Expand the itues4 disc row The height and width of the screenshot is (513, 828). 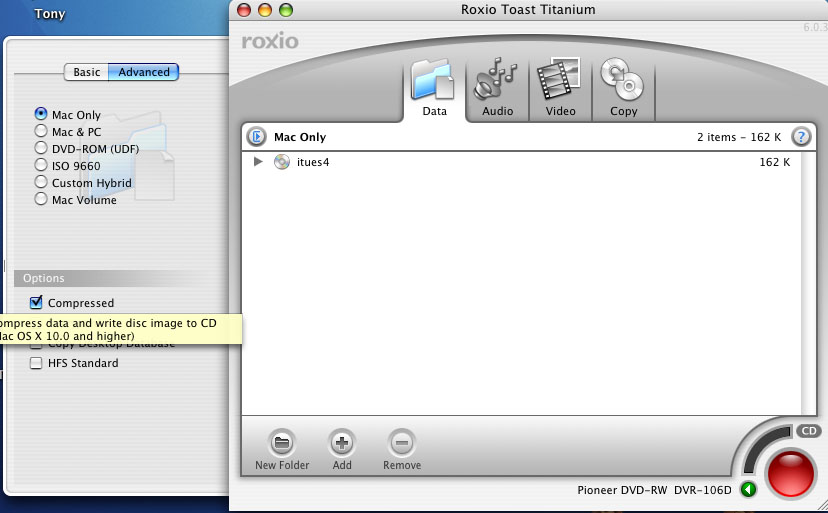coord(258,162)
